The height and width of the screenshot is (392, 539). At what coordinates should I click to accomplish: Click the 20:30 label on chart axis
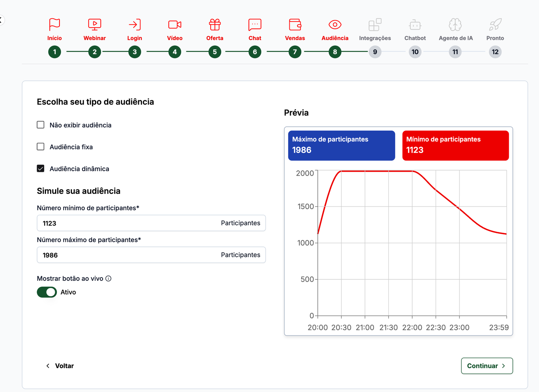pyautogui.click(x=341, y=328)
